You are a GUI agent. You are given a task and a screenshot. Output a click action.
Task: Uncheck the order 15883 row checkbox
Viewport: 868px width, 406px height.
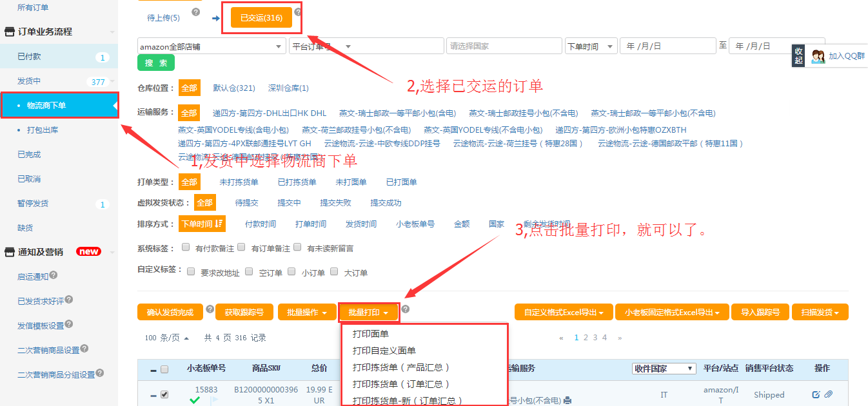(164, 394)
